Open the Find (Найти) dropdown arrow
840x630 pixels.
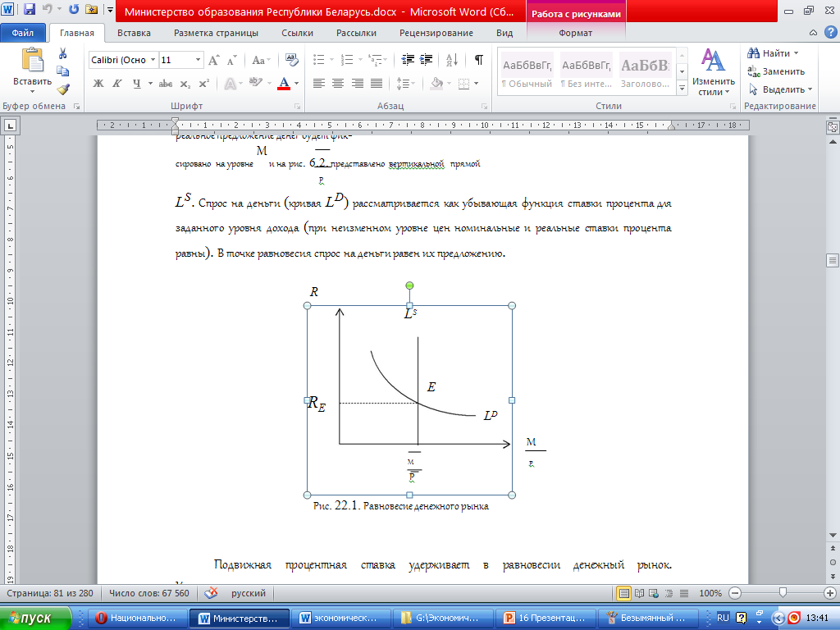click(x=796, y=53)
